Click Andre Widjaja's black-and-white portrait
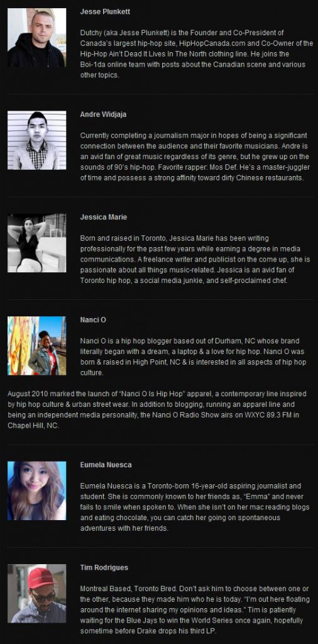 click(36, 140)
